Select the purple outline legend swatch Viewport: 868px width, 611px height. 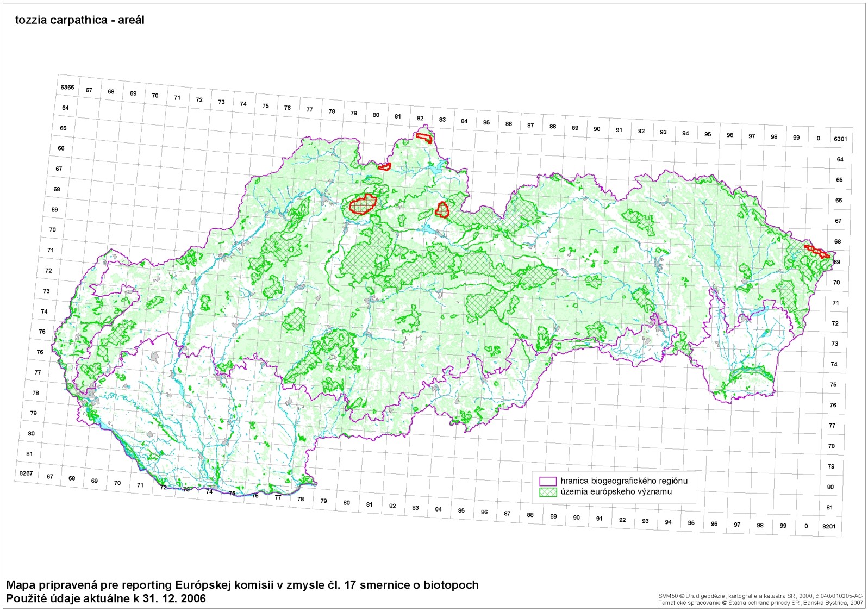548,481
